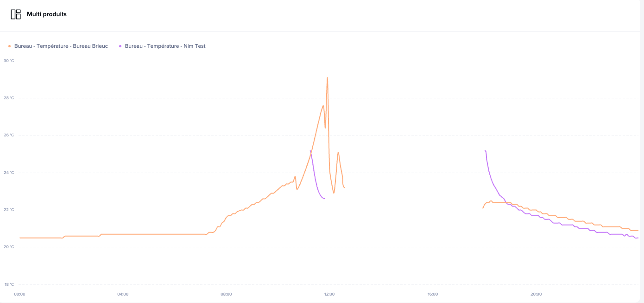Click the Multi produits panel title
Screen dimensions: 644x303
(x=47, y=14)
